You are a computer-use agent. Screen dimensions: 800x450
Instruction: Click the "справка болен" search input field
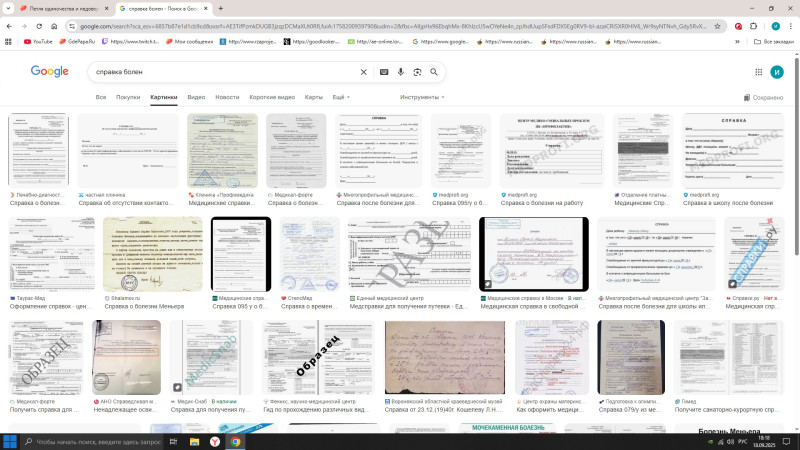pos(220,72)
